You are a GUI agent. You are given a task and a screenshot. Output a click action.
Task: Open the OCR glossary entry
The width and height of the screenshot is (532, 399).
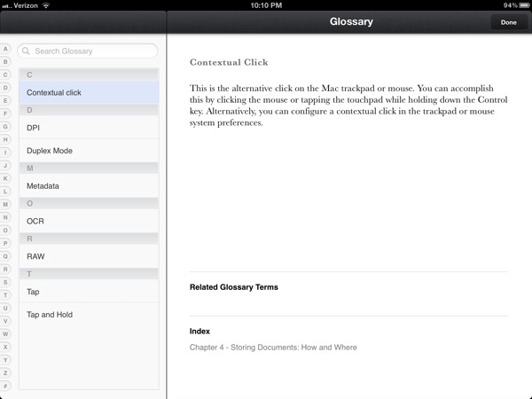pos(89,221)
